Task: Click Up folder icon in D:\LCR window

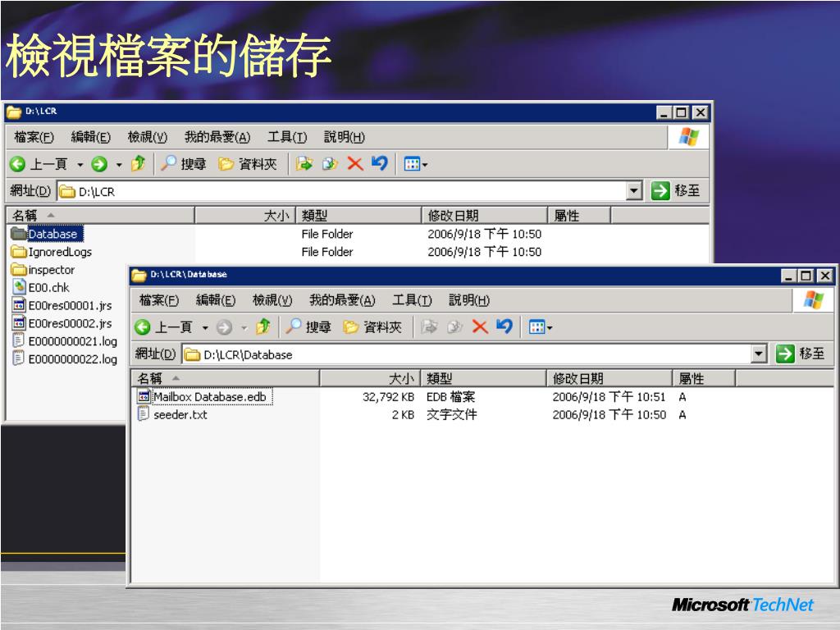Action: pos(138,163)
